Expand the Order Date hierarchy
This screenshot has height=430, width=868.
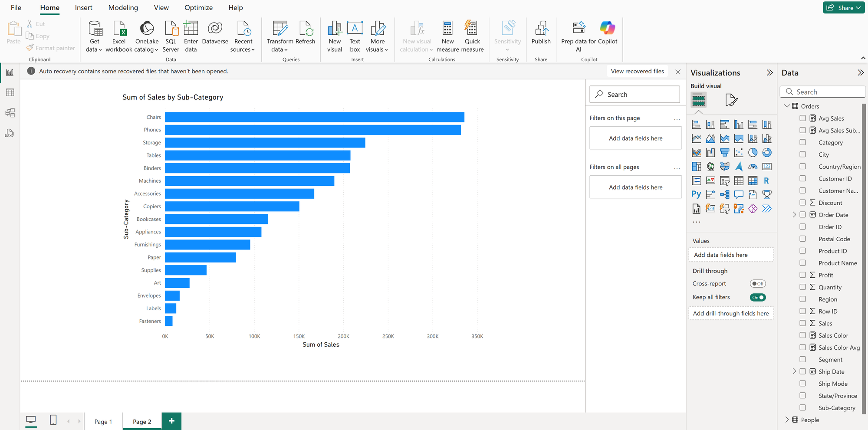[x=794, y=215]
